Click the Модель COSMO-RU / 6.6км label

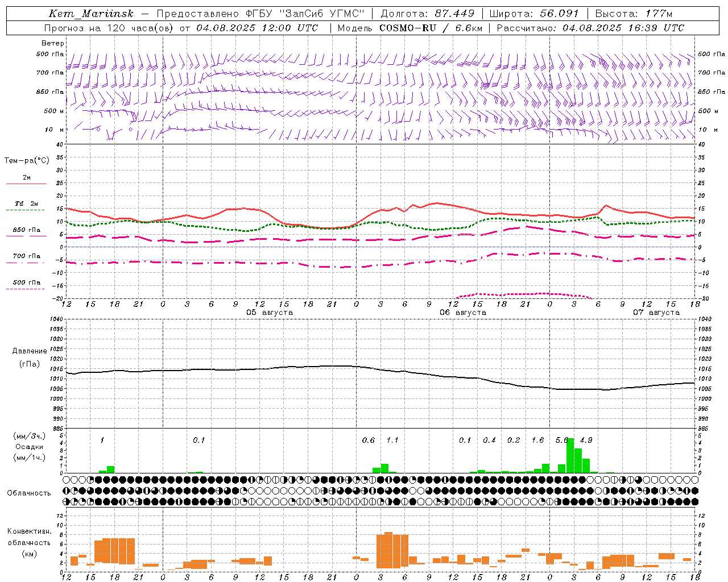click(410, 28)
